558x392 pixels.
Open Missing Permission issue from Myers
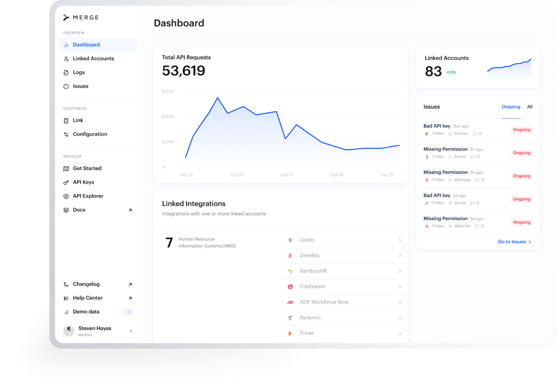click(478, 153)
